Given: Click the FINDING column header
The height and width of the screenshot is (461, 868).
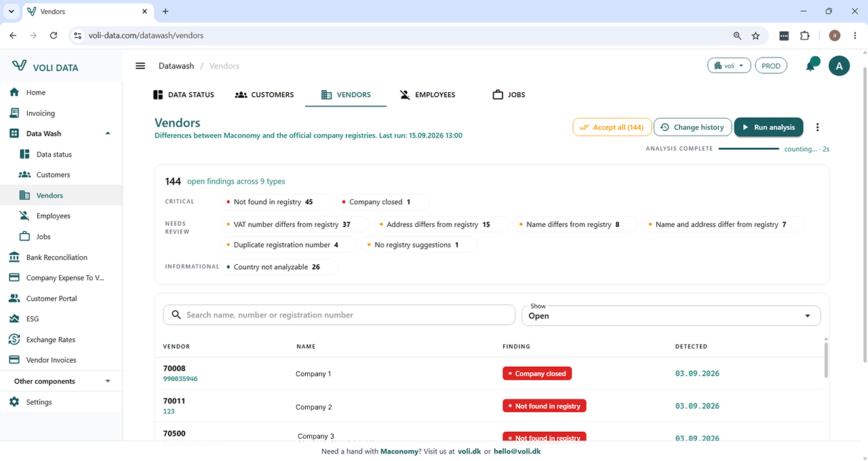Looking at the screenshot, I should (x=516, y=346).
